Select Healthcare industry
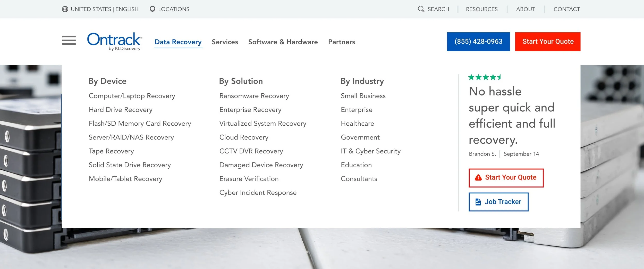 358,124
